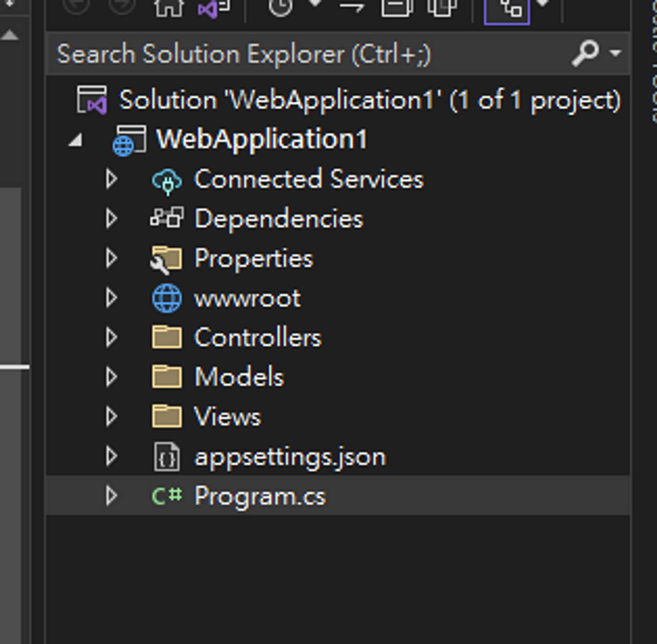Image resolution: width=657 pixels, height=644 pixels.
Task: Open the Pending Changes Filter dropdown arrow
Action: click(315, 5)
